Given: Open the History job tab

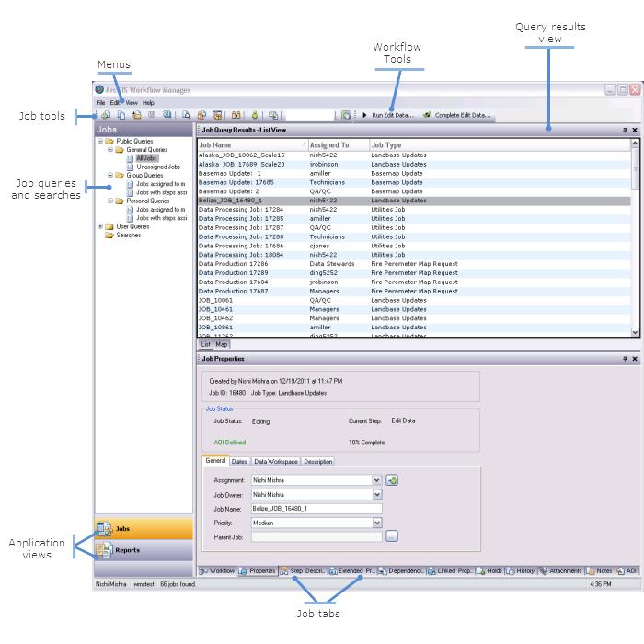Looking at the screenshot, I should (521, 571).
